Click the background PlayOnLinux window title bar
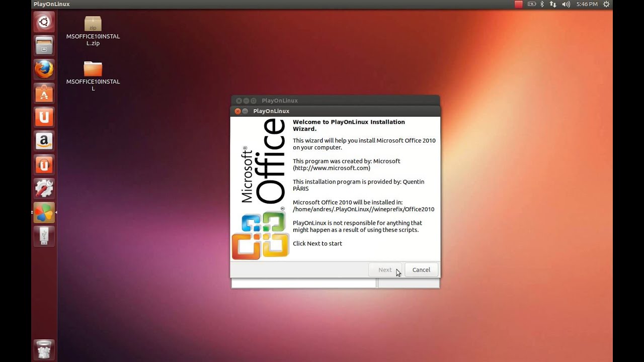Image resolution: width=644 pixels, height=362 pixels. coord(335,101)
